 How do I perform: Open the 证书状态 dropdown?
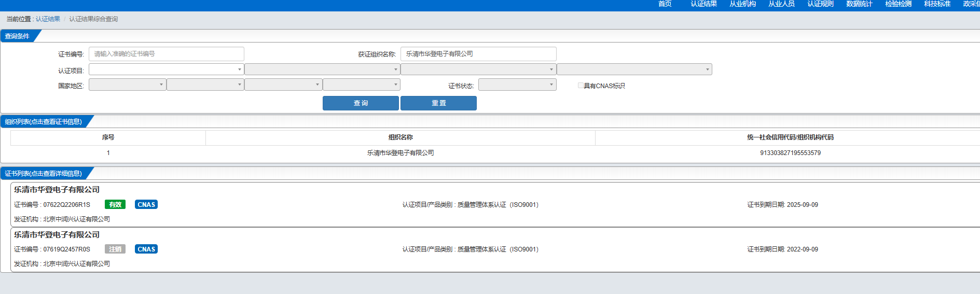coord(517,85)
